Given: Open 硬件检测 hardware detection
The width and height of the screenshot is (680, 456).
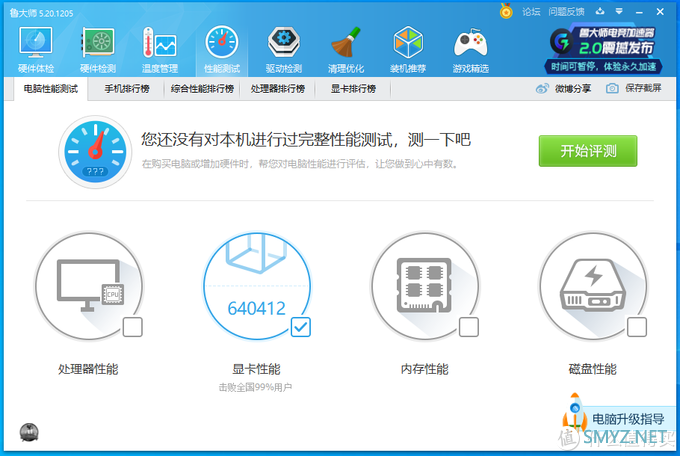Looking at the screenshot, I should (x=98, y=49).
